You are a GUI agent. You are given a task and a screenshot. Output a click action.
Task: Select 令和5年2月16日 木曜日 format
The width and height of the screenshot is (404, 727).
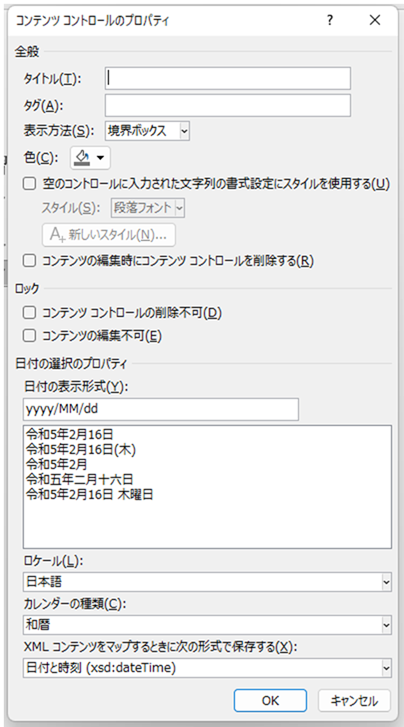(90, 494)
